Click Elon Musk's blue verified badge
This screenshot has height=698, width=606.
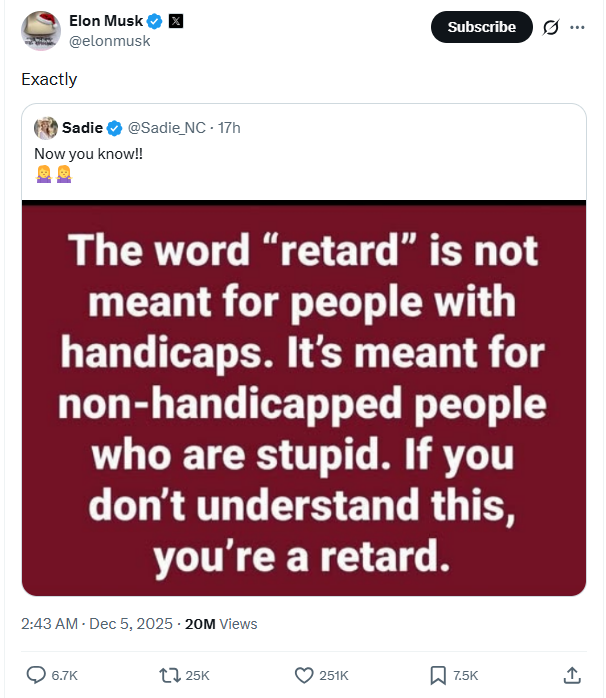(156, 20)
